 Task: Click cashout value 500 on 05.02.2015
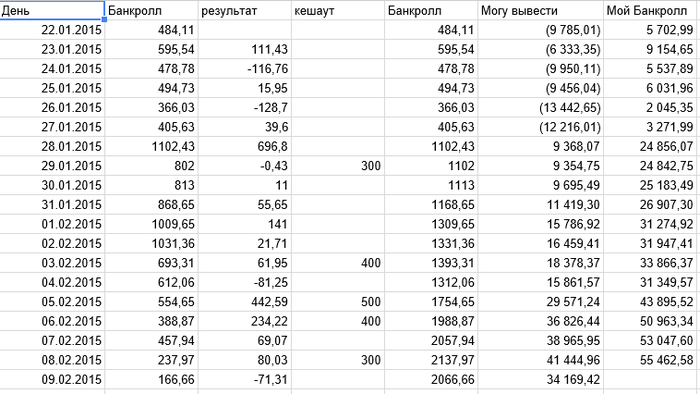[338, 302]
